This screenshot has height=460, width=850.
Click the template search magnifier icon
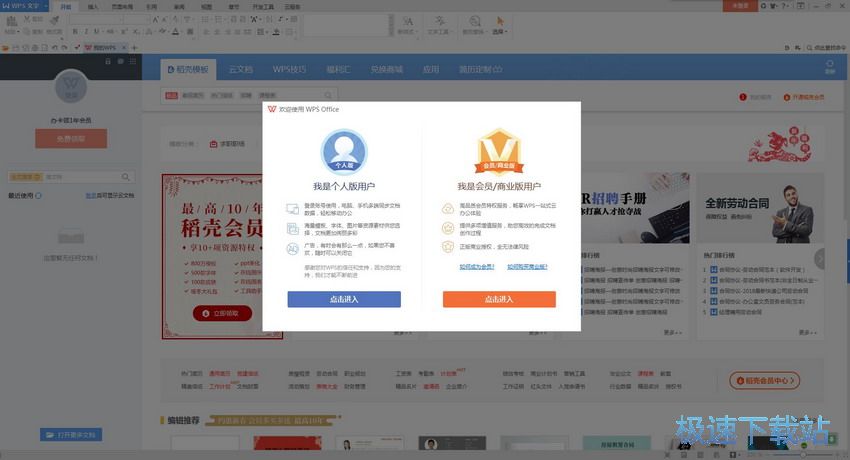point(328,95)
